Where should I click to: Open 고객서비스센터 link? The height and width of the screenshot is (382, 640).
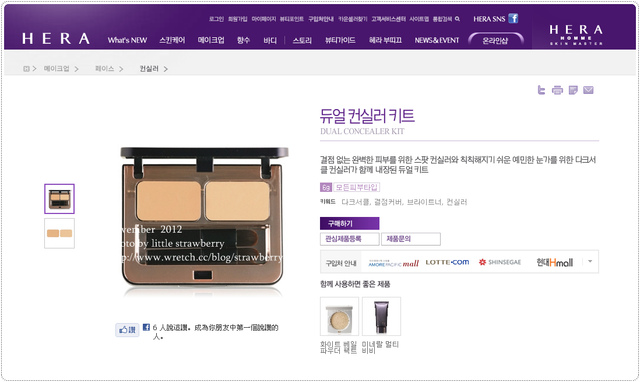pos(388,19)
